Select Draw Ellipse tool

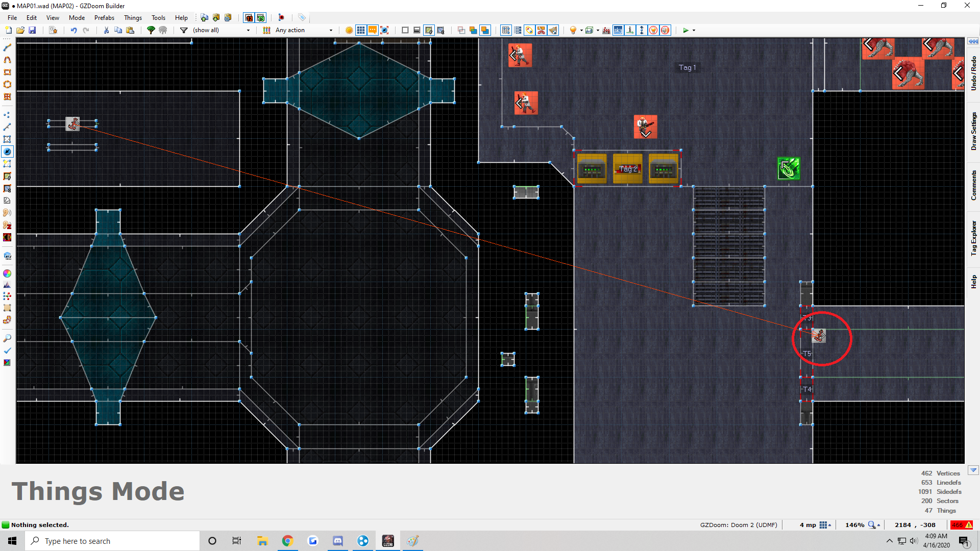(x=7, y=84)
